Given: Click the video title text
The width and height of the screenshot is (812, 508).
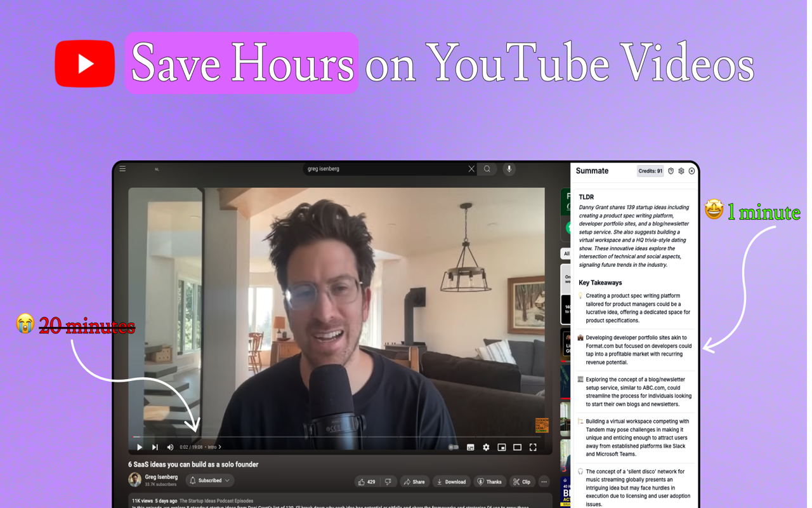Looking at the screenshot, I should click(x=193, y=464).
